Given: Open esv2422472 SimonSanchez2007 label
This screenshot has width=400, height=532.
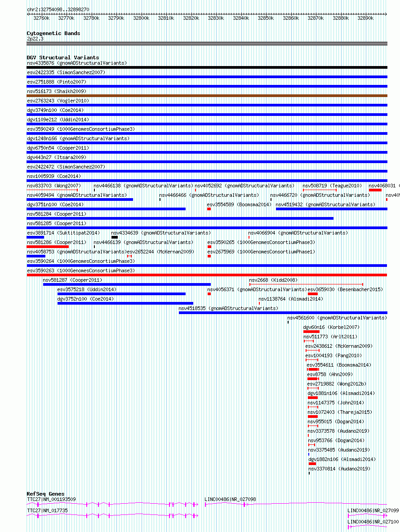Looking at the screenshot, I should click(x=66, y=167).
